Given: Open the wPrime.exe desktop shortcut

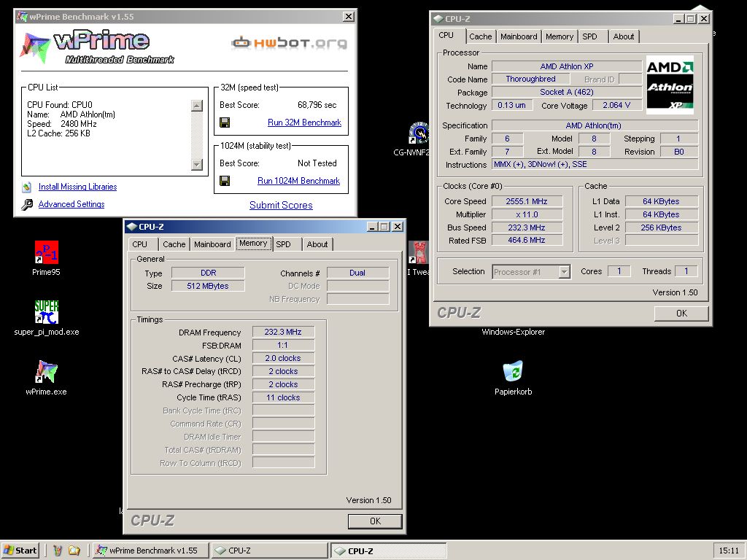Looking at the screenshot, I should coord(46,371).
